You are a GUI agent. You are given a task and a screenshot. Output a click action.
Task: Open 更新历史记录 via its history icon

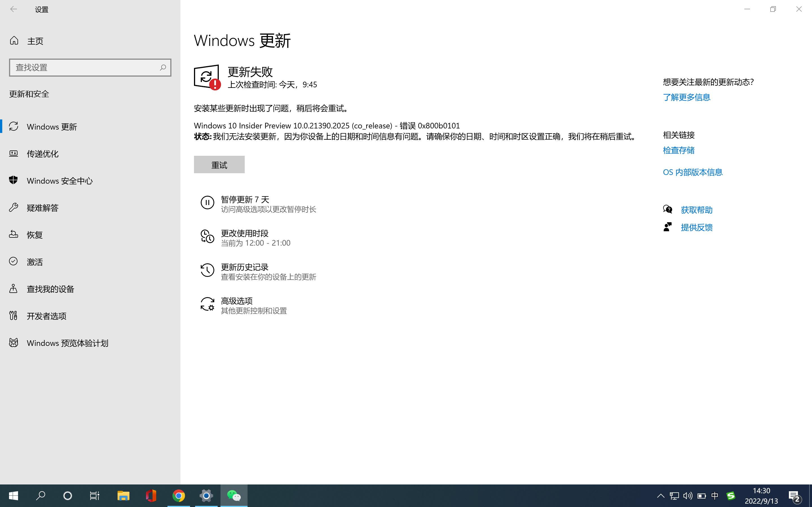coord(207,270)
